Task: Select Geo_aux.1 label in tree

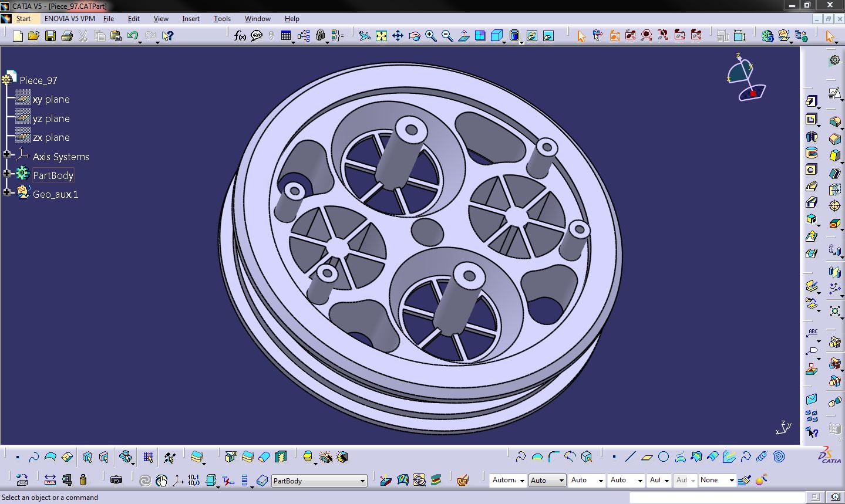Action: pyautogui.click(x=55, y=194)
